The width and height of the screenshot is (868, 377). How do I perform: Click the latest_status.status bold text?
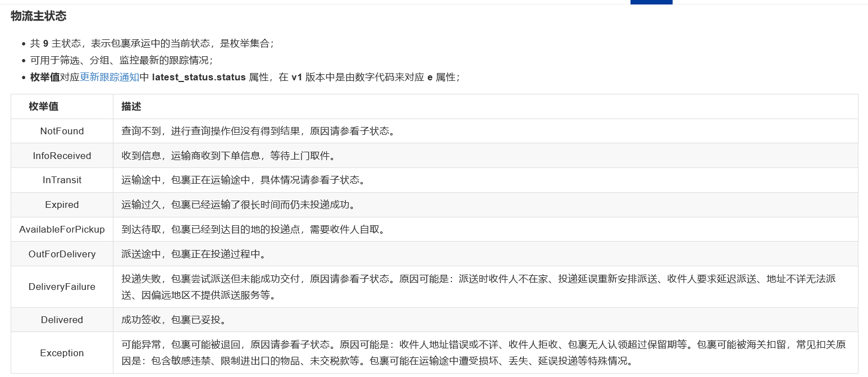tap(199, 78)
